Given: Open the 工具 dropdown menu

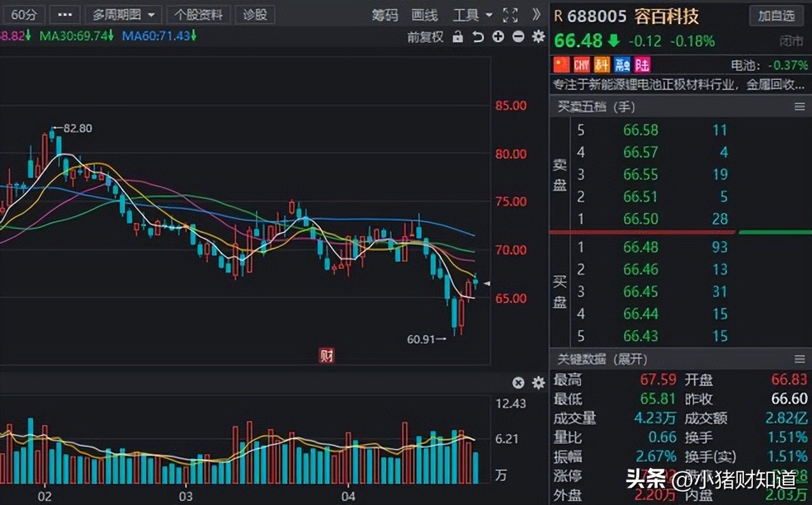Looking at the screenshot, I should pyautogui.click(x=471, y=15).
